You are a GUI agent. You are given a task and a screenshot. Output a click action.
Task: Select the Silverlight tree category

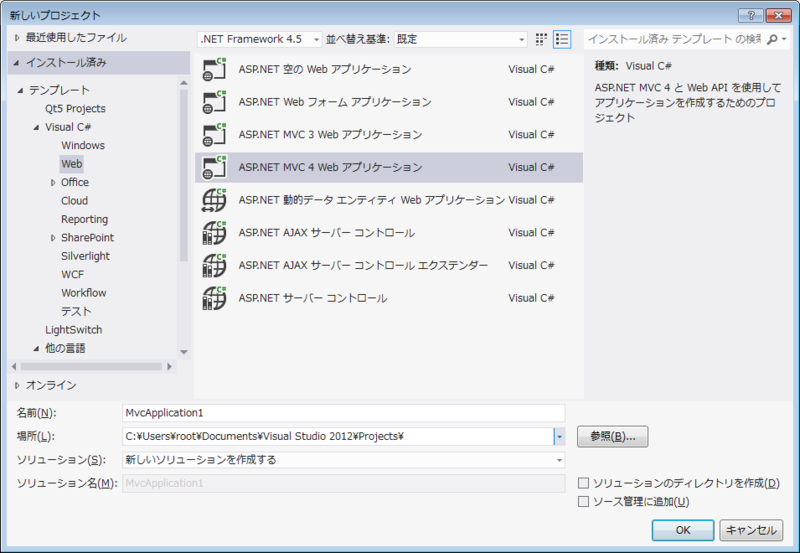pos(85,256)
